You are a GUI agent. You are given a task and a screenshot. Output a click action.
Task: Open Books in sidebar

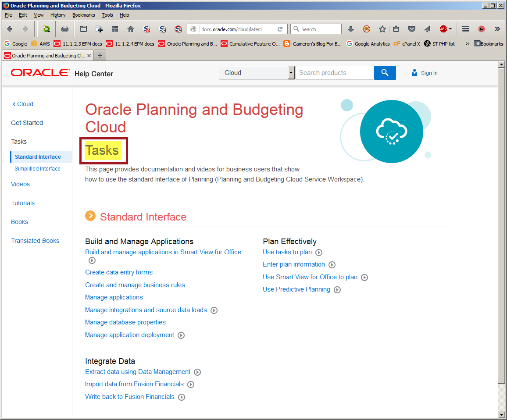(19, 222)
